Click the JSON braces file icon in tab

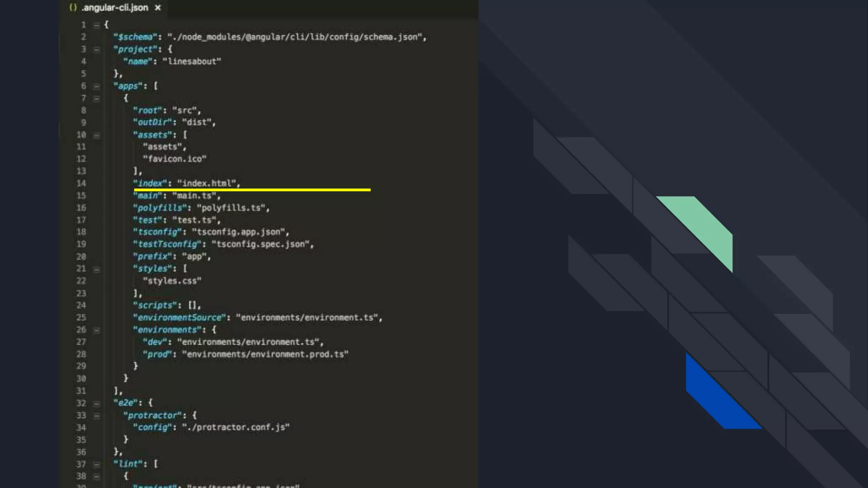pyautogui.click(x=73, y=8)
